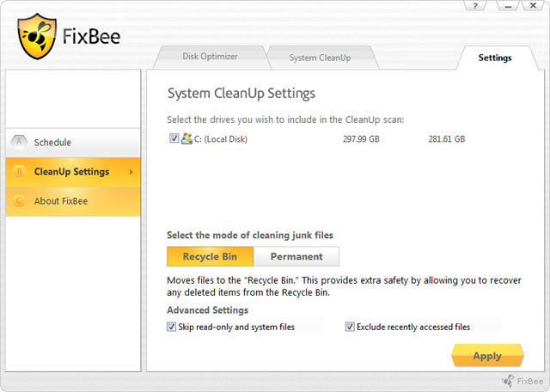Toggle Exclude recently accessed files

(350, 327)
